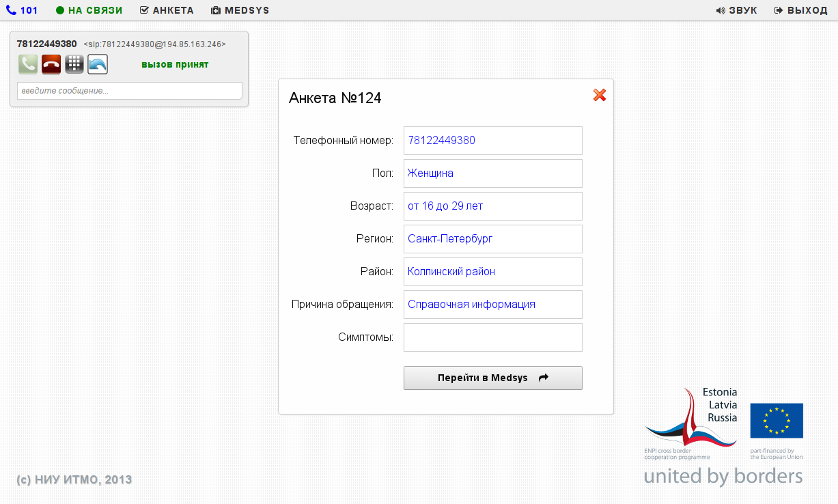Click the blue arrow transfer call icon

(x=98, y=64)
